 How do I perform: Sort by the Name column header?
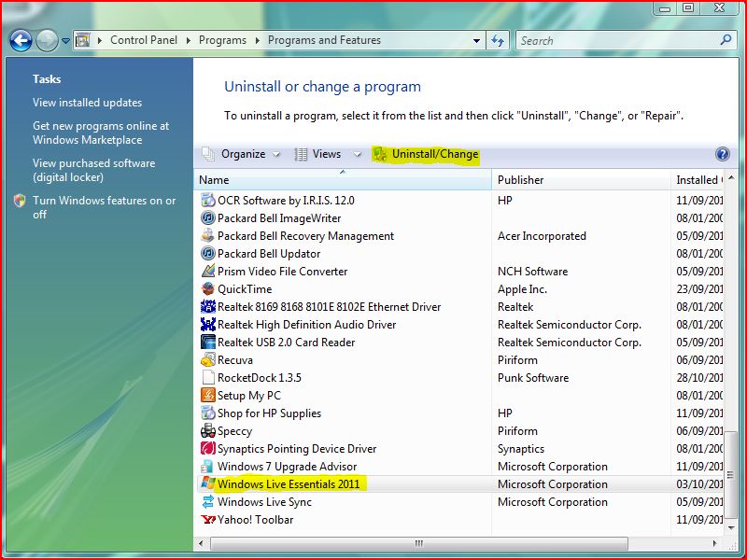(x=343, y=179)
